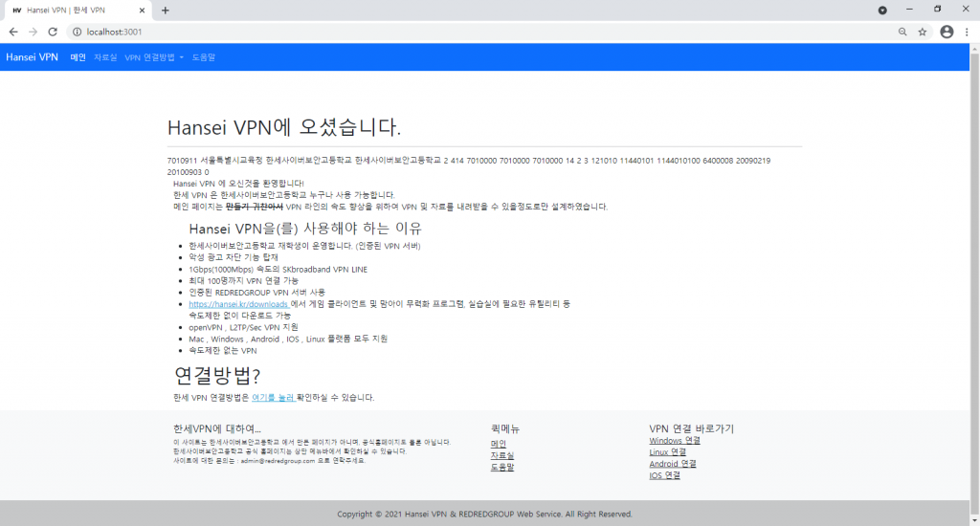Click the '인증된 REDREDGROUP VPN 서버 사용' bullet
Viewport: 980px width, 526px height.
(x=256, y=293)
